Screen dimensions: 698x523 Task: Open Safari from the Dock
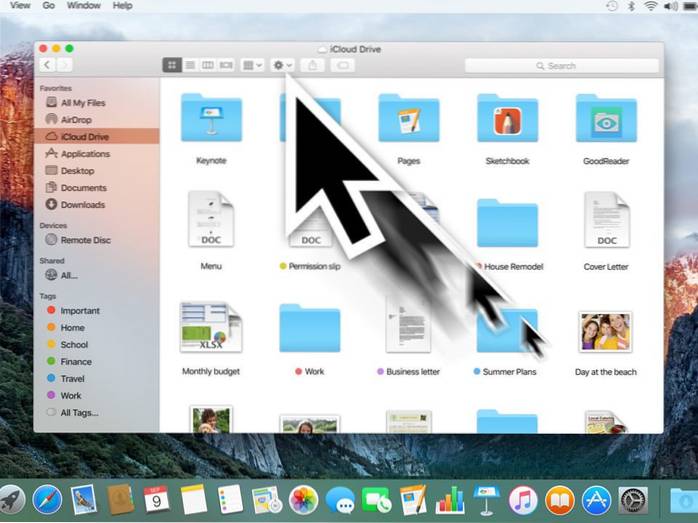pos(47,499)
